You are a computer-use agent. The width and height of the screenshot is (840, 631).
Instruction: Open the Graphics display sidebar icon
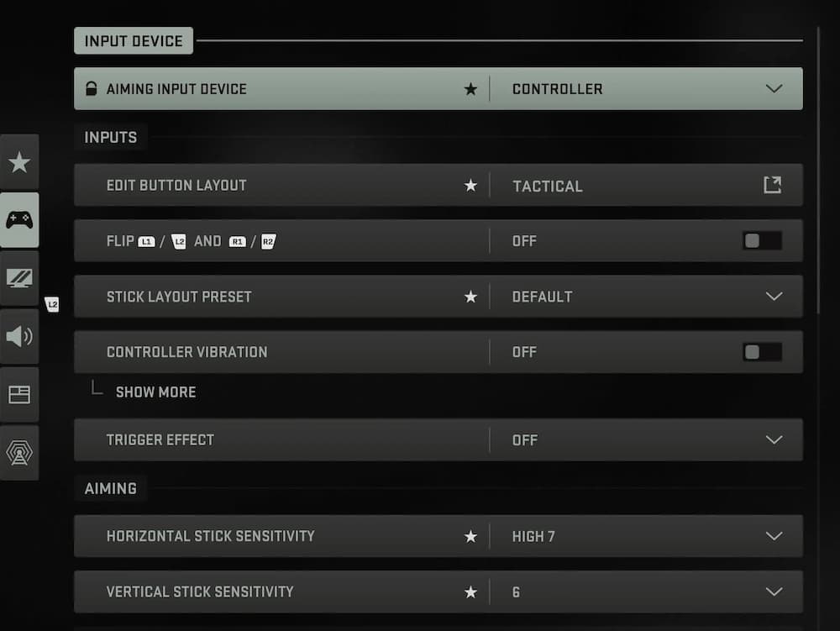click(x=19, y=278)
